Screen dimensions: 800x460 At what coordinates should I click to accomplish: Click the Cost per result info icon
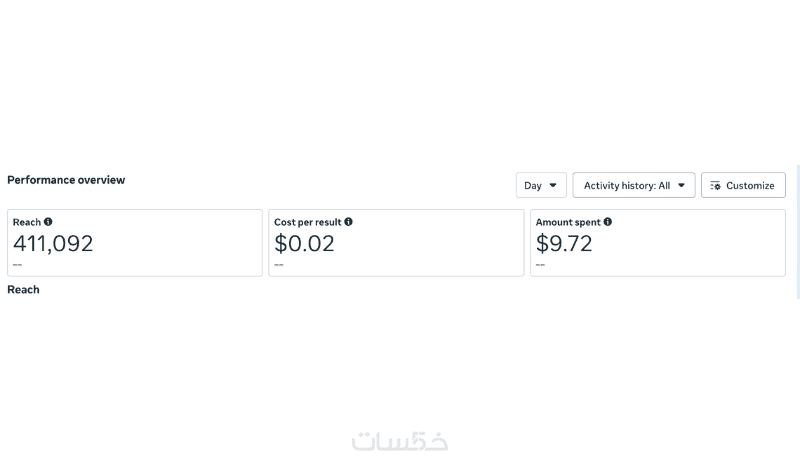click(x=348, y=222)
